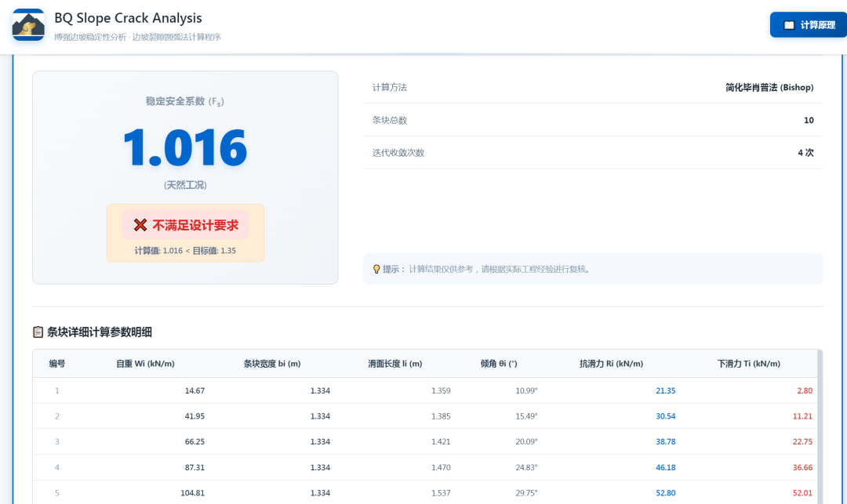Click the 条块总数 value 10
Screen dimensions: 847x504
point(809,121)
